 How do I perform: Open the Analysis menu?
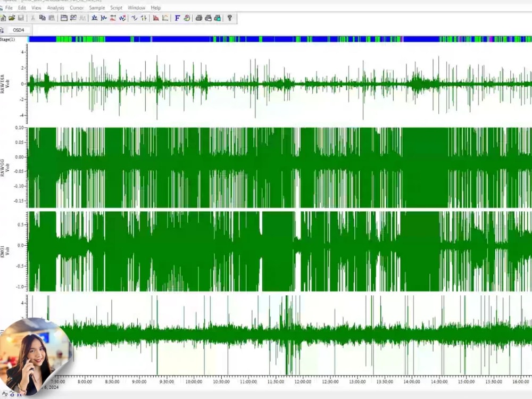(56, 7)
